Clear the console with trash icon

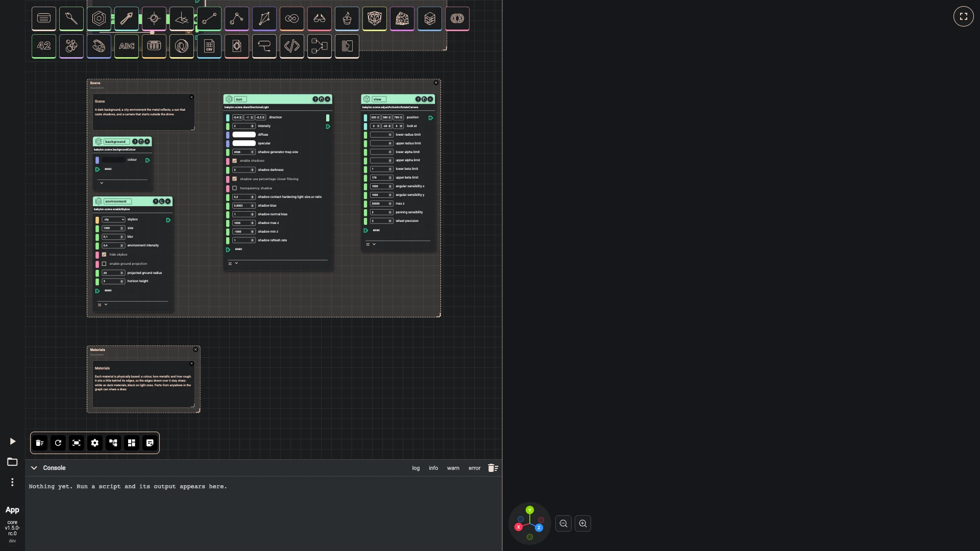pyautogui.click(x=493, y=468)
